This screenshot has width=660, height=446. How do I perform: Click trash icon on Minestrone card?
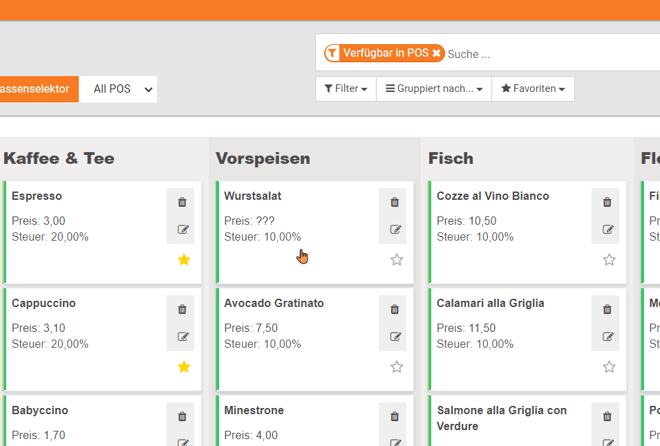[x=394, y=416]
